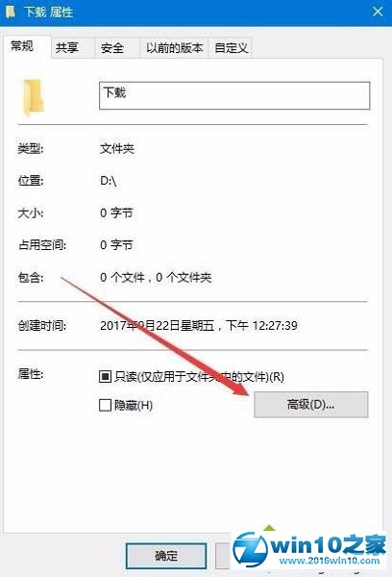Click the D:\ location value

(109, 181)
